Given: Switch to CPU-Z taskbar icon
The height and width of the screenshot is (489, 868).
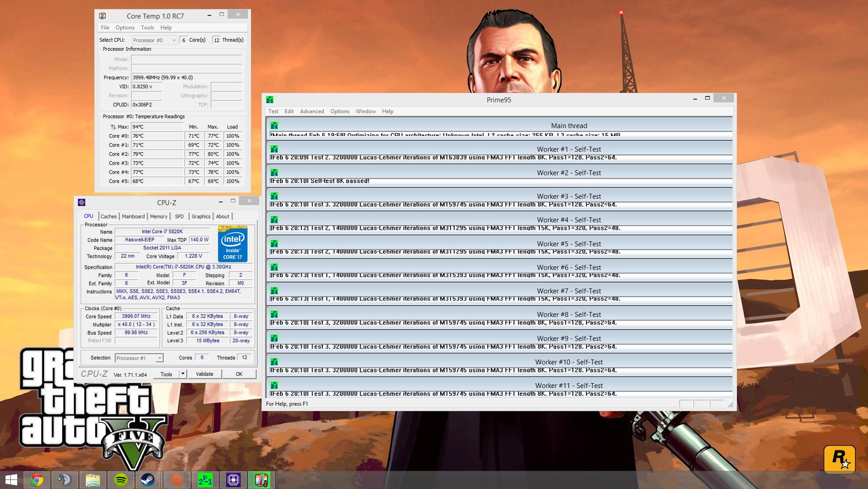Looking at the screenshot, I should pos(233,480).
